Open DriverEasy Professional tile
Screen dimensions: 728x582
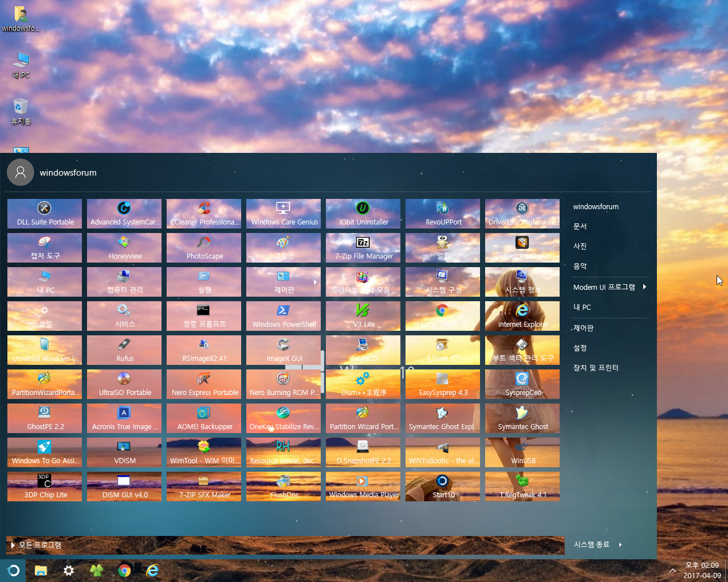tap(522, 214)
